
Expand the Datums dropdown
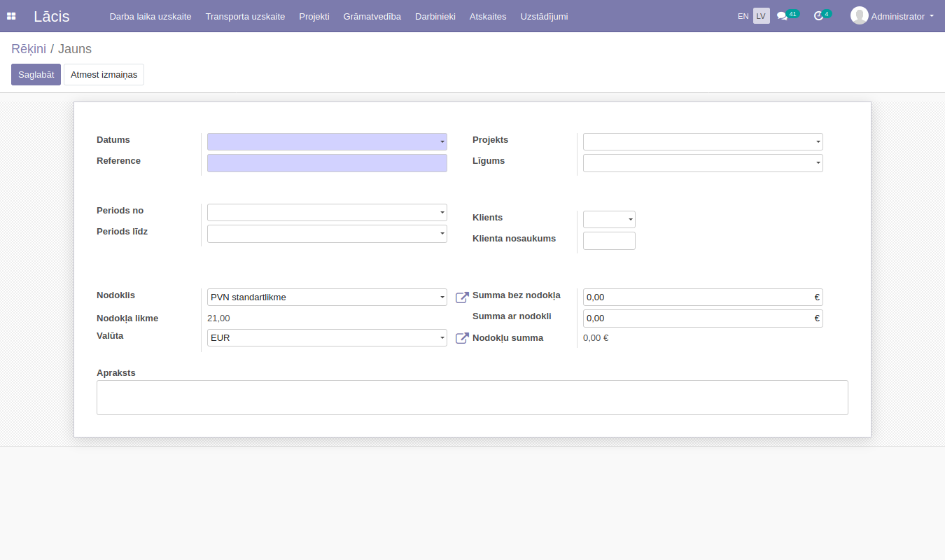tap(442, 142)
